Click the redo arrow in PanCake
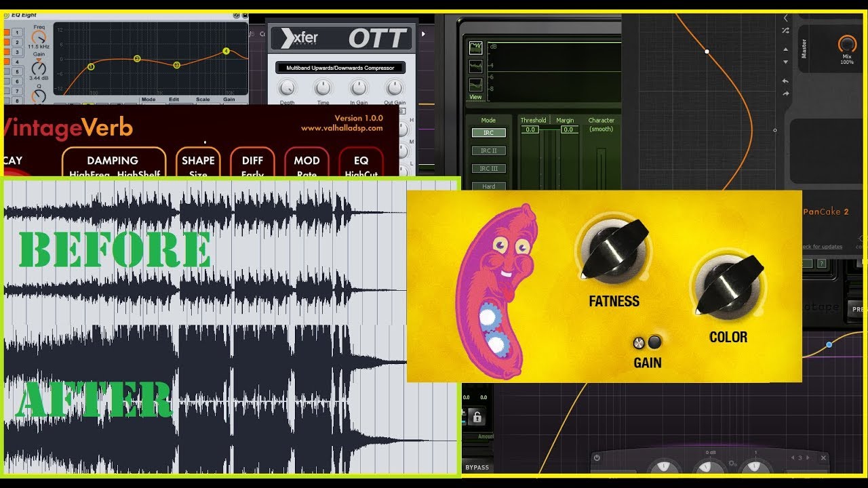This screenshot has height=488, width=868. click(x=786, y=94)
